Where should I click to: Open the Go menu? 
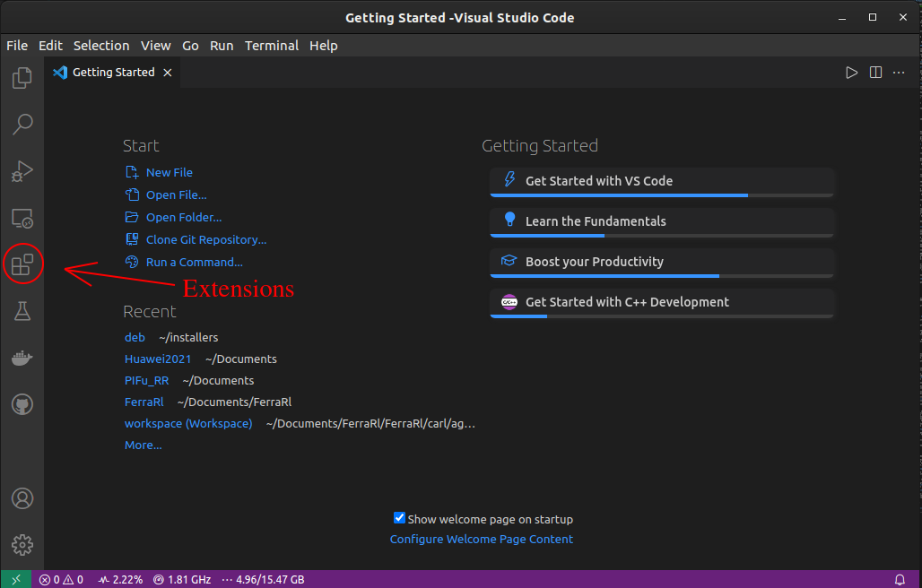(x=190, y=46)
